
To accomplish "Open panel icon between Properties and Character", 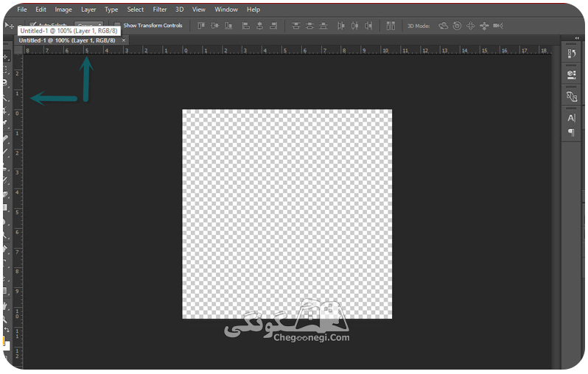I will tap(572, 96).
